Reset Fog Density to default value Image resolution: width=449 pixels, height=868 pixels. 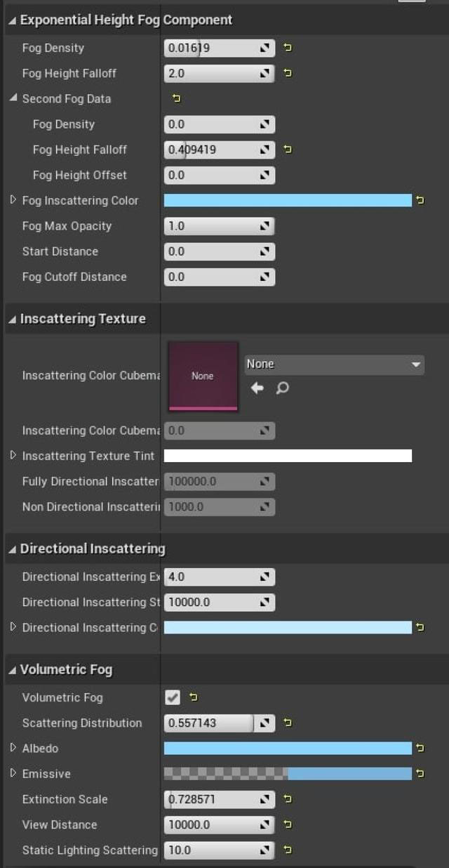click(x=288, y=48)
